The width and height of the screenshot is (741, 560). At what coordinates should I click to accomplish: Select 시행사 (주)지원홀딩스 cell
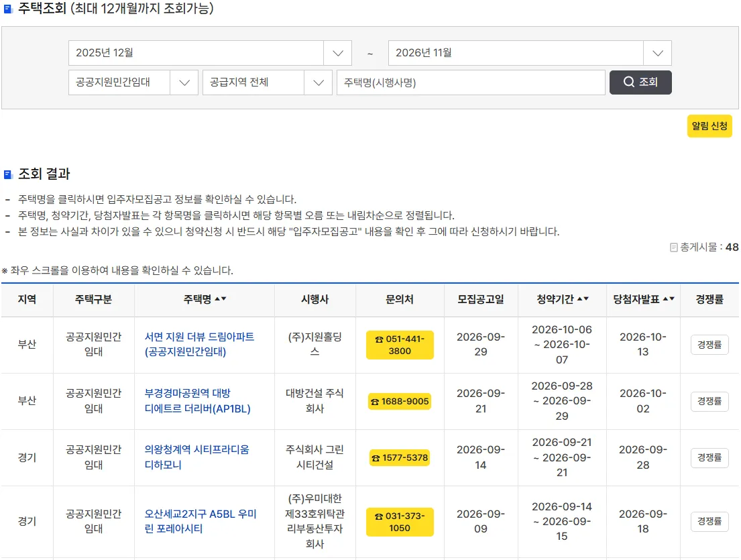pyautogui.click(x=315, y=344)
